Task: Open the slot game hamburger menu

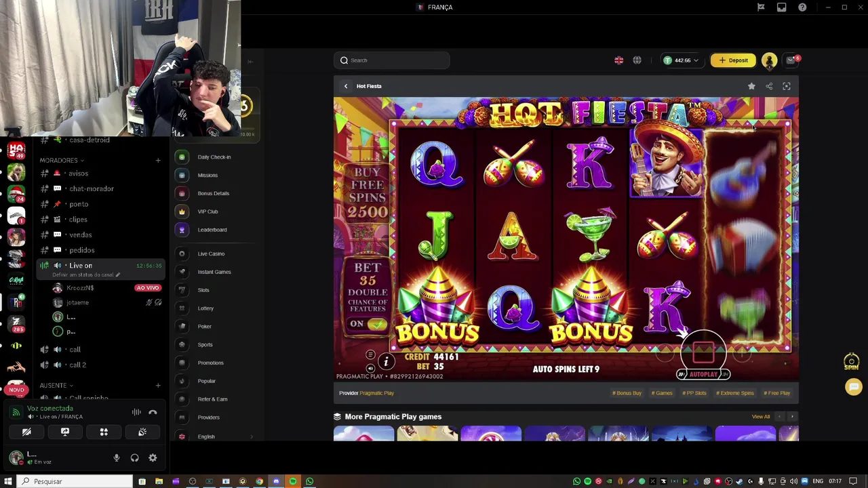Action: click(x=370, y=355)
